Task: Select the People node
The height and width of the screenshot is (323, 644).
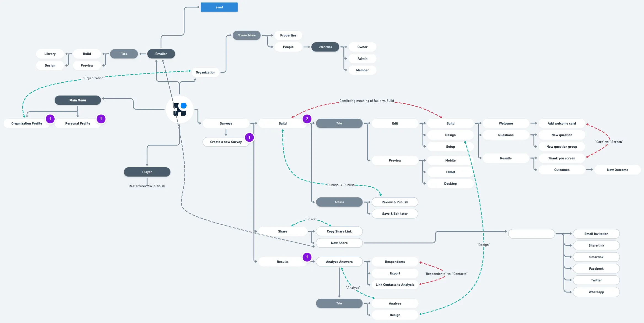Action: click(x=288, y=47)
